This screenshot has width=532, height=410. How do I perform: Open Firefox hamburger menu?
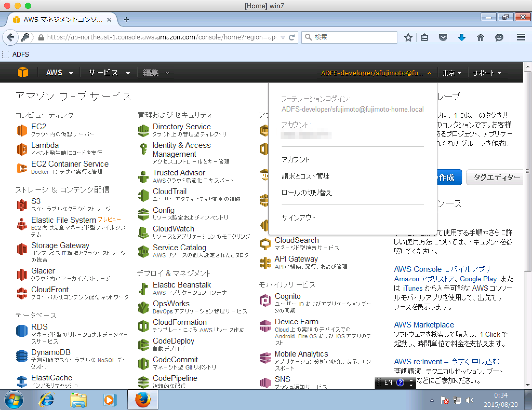tap(521, 37)
